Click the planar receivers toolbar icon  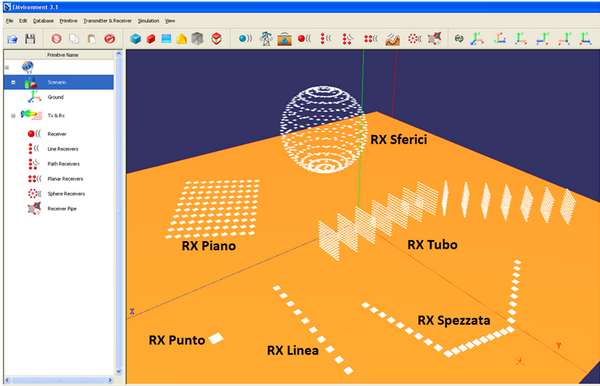370,39
